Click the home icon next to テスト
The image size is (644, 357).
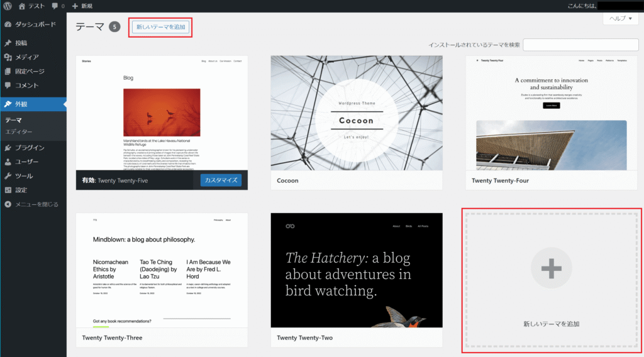pyautogui.click(x=23, y=6)
